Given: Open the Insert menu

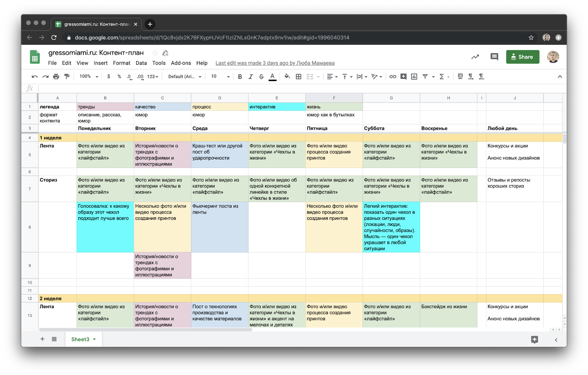Looking at the screenshot, I should 101,63.
